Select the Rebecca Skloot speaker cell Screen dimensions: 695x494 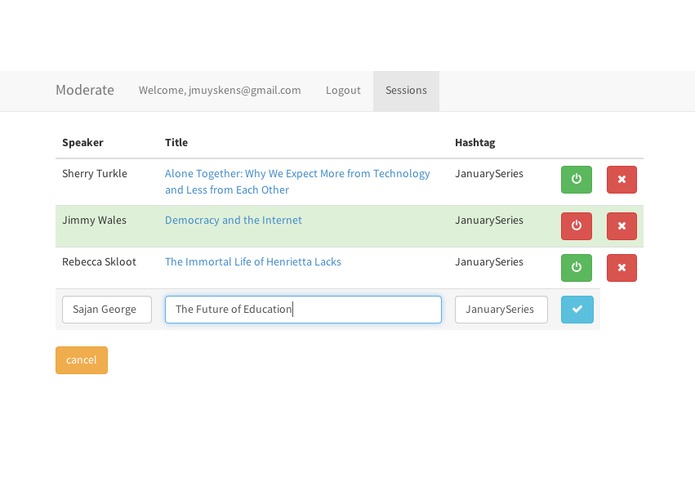[99, 262]
